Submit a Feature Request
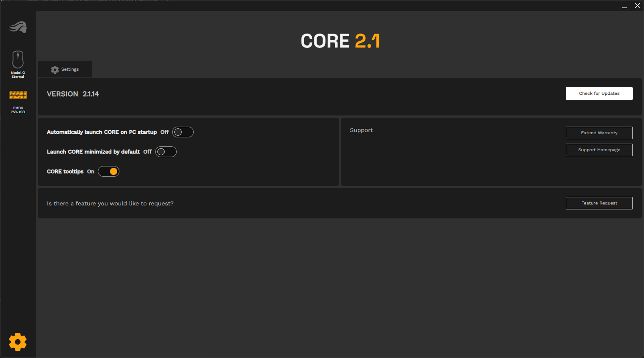644x358 pixels. (x=599, y=203)
